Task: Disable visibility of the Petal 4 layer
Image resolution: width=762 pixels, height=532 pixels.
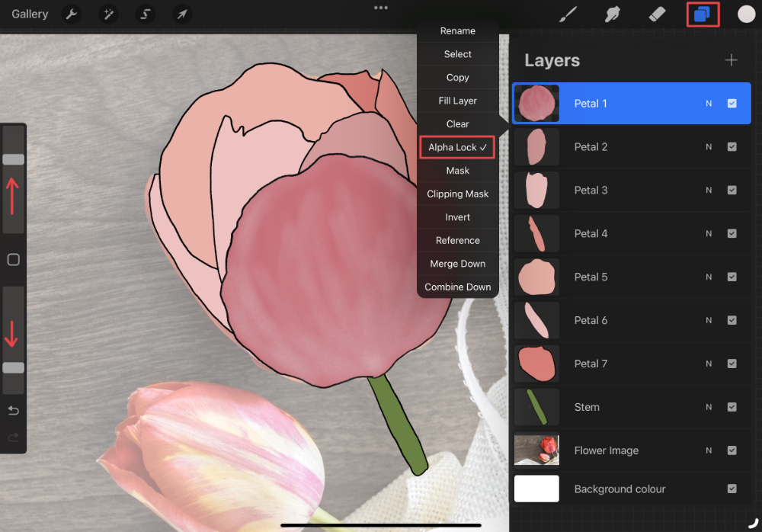Action: 733,233
